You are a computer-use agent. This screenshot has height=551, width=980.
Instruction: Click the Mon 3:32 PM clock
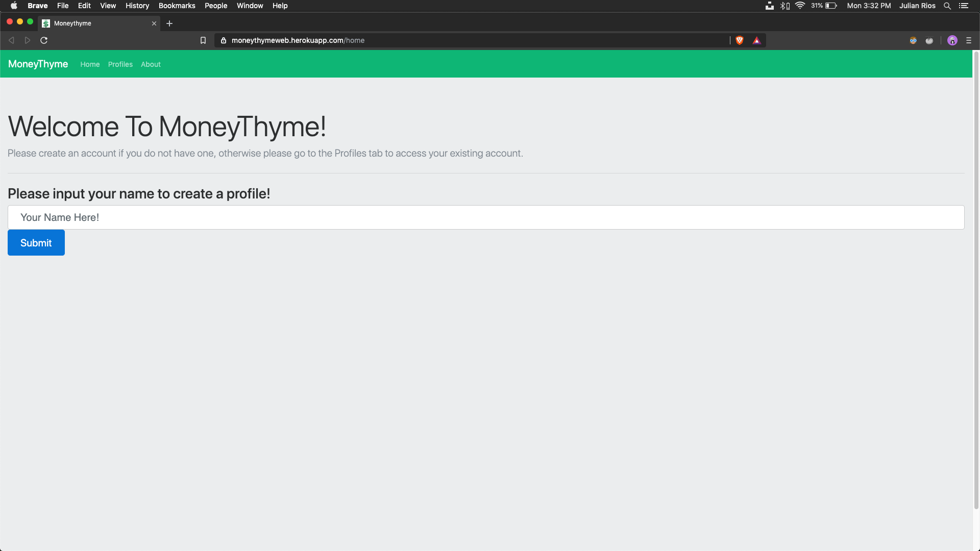pyautogui.click(x=869, y=6)
